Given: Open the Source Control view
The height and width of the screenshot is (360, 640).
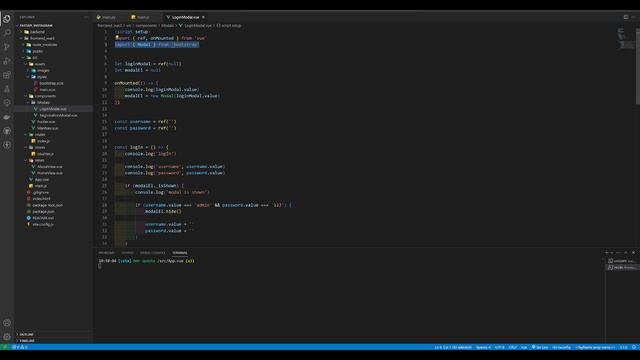Looking at the screenshot, I should (x=7, y=47).
